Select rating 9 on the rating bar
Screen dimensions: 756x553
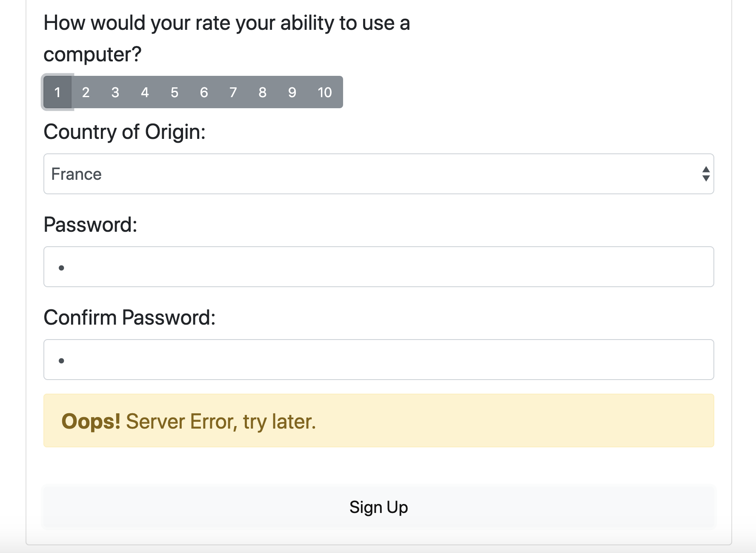pyautogui.click(x=292, y=92)
